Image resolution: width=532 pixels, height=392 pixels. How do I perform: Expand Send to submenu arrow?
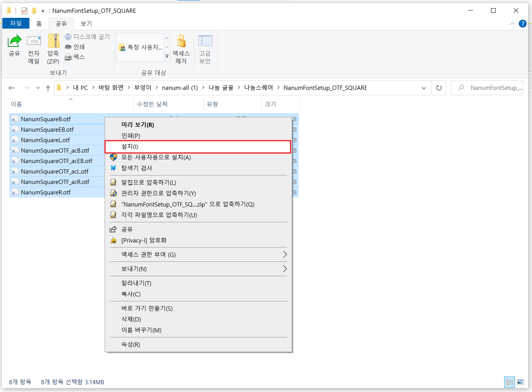(285, 269)
